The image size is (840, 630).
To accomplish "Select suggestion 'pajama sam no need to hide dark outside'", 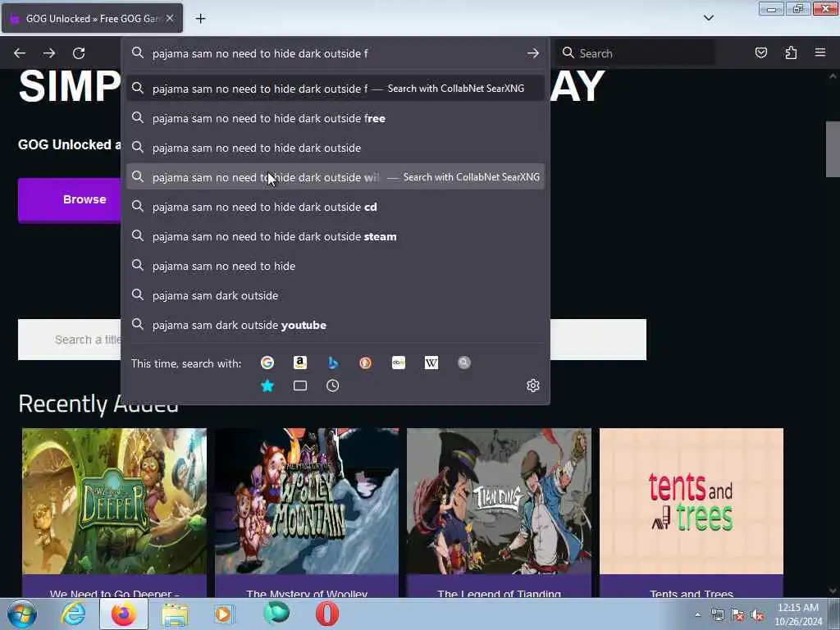I will [336, 148].
